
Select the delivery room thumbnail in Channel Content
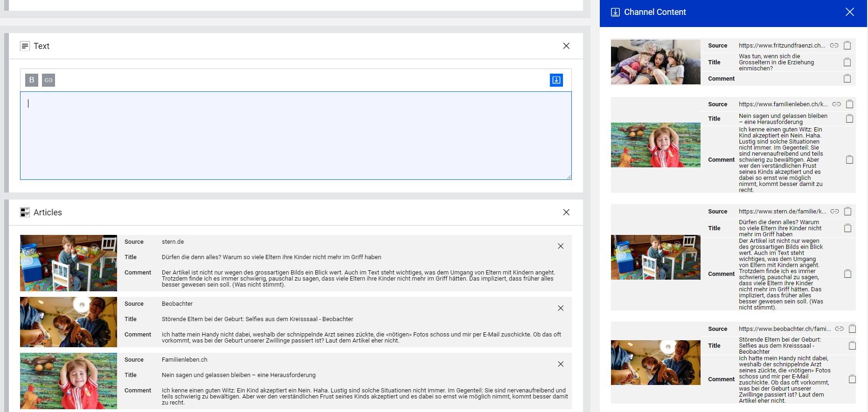tap(656, 363)
